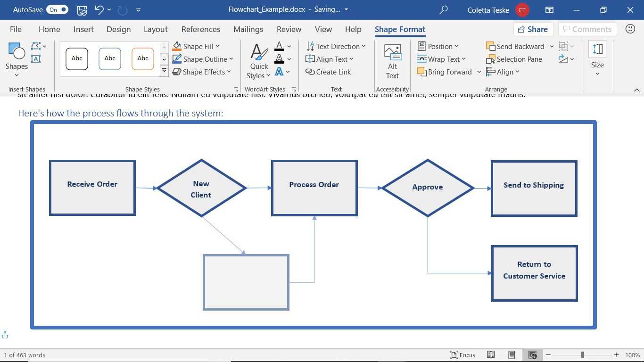Switch to the Review tab
Image resolution: width=644 pixels, height=362 pixels.
point(289,29)
